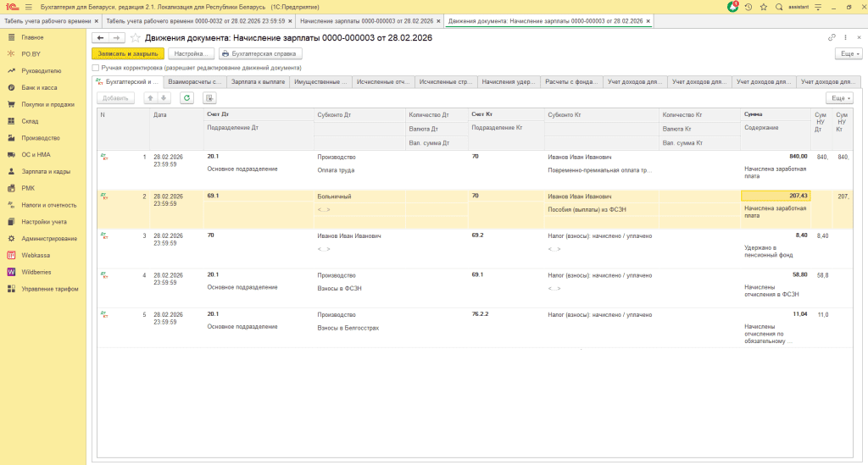Screen dimensions: 868x465
Task: Open history clock icon in title bar
Action: 748,6
